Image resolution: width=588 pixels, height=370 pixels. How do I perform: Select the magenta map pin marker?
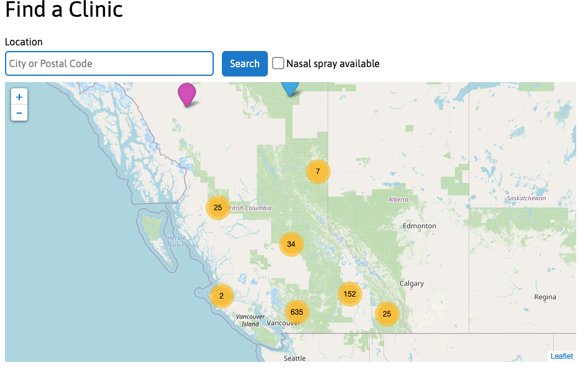tap(186, 95)
